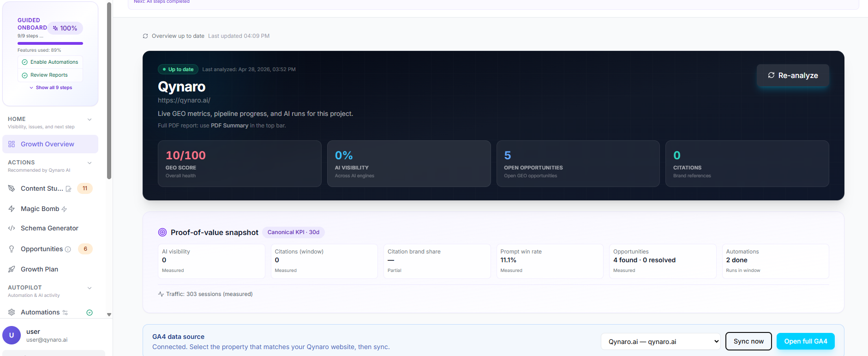
Task: Click the refresh arrows inside the Re-analyze button
Action: [771, 75]
